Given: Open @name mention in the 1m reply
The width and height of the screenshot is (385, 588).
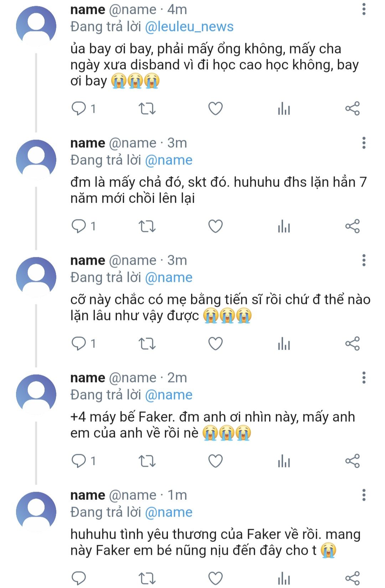Looking at the screenshot, I should click(x=169, y=512).
